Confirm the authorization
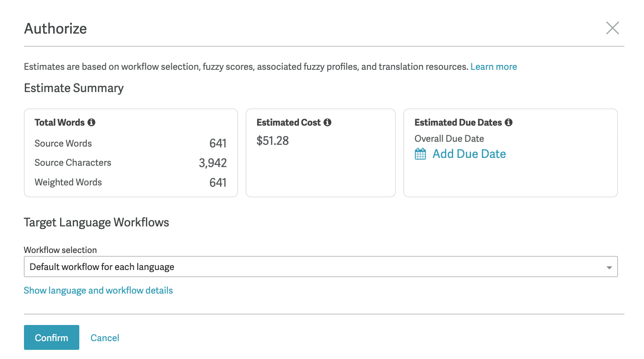Viewport: 644px width, 359px height. (51, 337)
